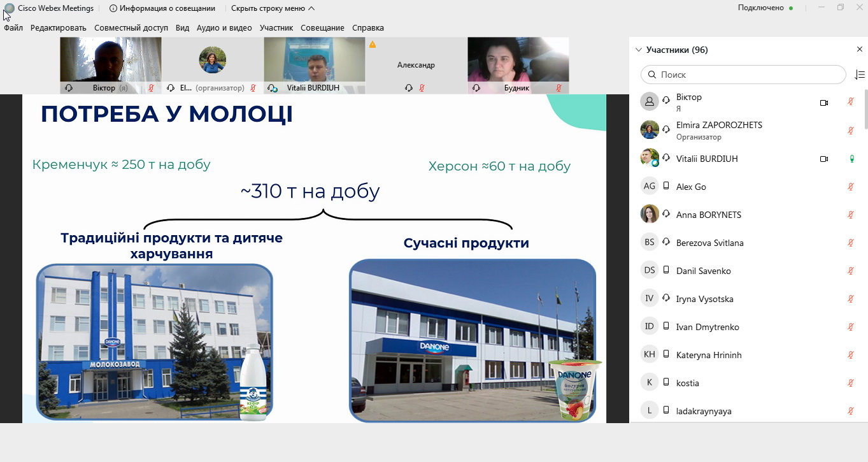Click the muted microphone icon for Elmira ZAPOROZHETS
868x462 pixels.
[x=851, y=131]
